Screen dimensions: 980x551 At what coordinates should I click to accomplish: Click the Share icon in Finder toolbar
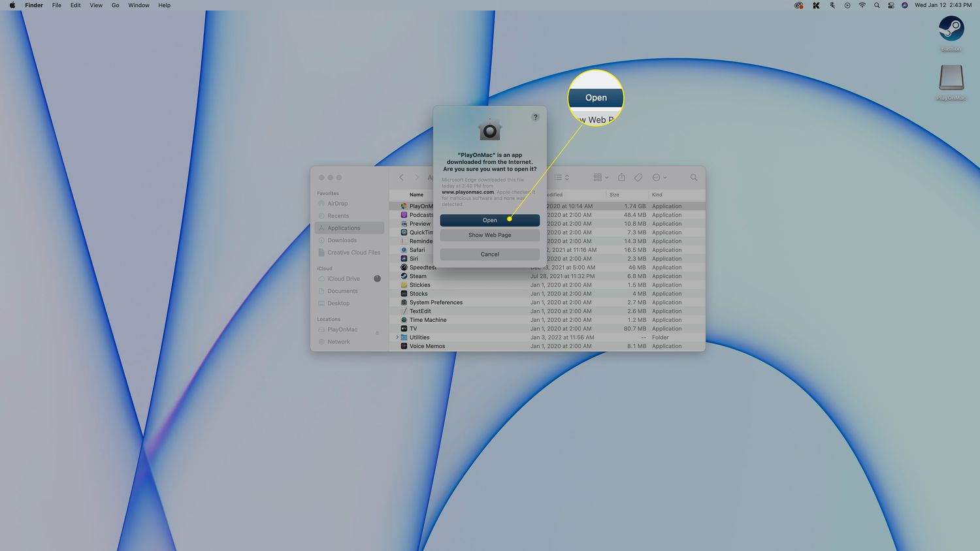tap(621, 178)
